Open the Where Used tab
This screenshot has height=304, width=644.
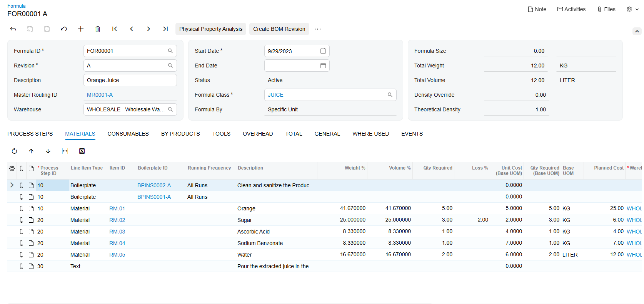coord(370,134)
